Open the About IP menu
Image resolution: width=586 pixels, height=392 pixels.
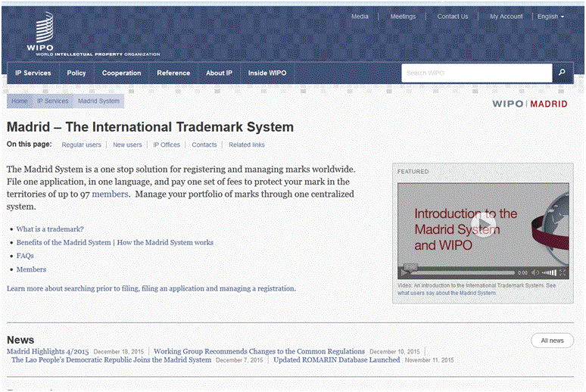219,73
